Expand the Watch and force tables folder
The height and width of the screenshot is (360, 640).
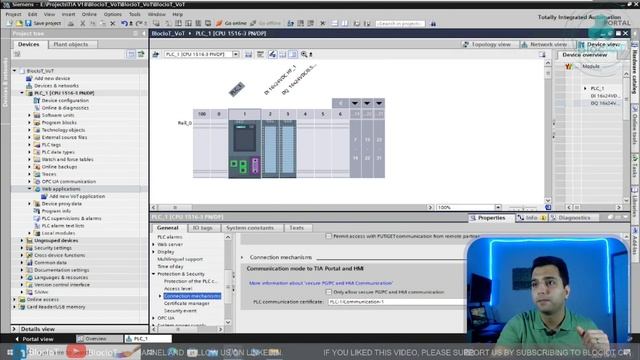(x=29, y=159)
